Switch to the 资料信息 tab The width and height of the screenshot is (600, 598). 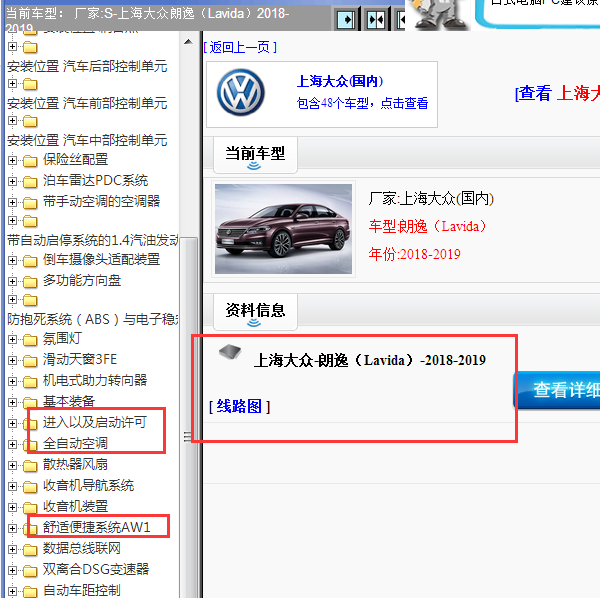[255, 312]
